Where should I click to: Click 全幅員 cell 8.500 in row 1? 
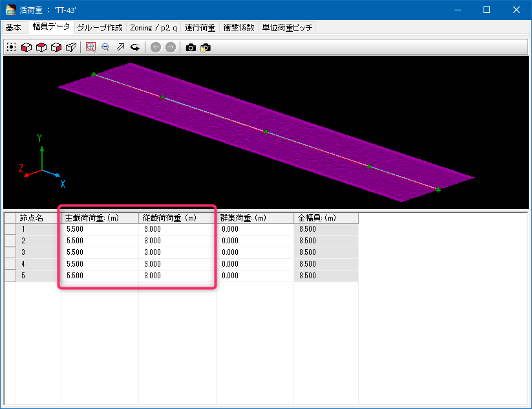(x=326, y=229)
